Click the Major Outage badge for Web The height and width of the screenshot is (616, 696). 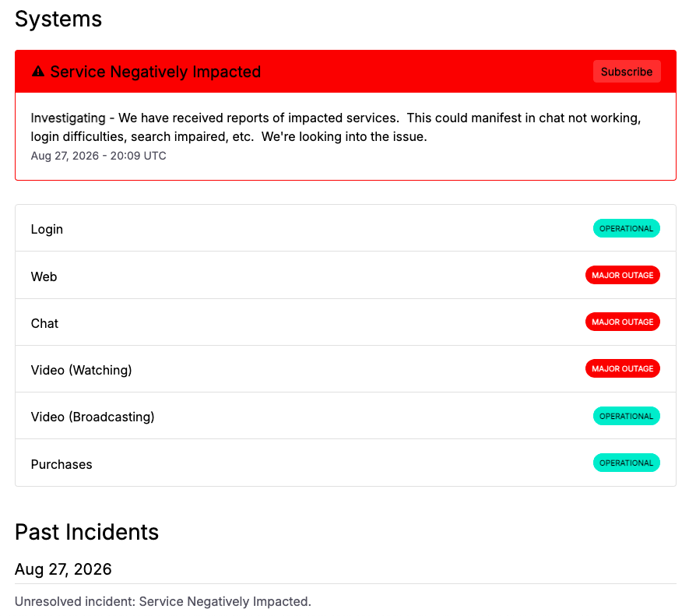pyautogui.click(x=622, y=275)
